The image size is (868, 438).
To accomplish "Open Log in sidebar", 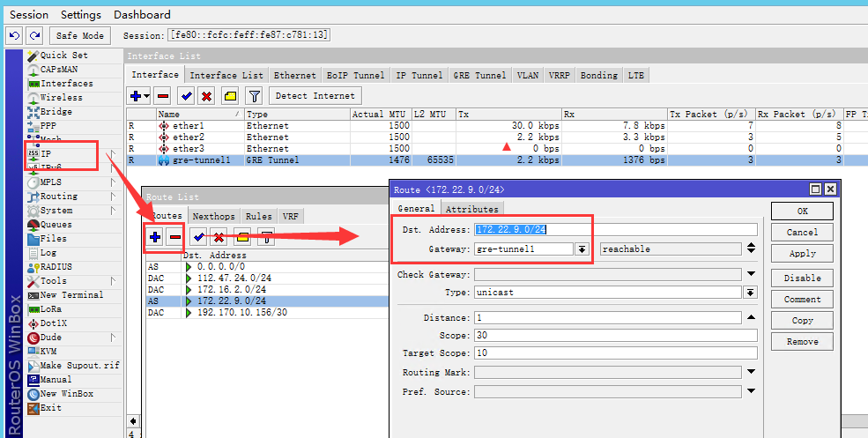I will pos(42,253).
